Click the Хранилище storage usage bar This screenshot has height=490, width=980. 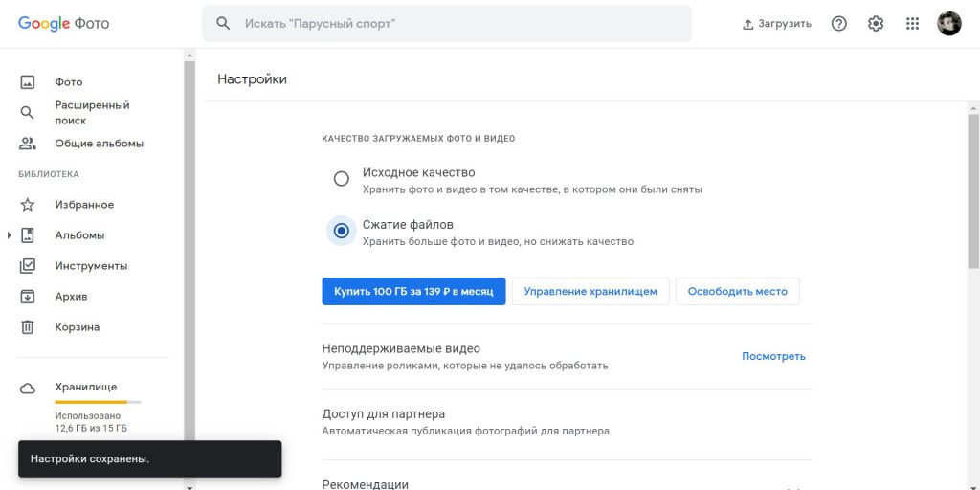(x=98, y=402)
